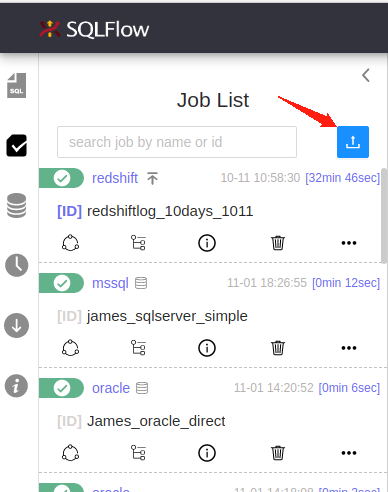Screen dimensions: 388x492
Task: Show job info for redshiftlog_10days_1011
Action: (207, 243)
